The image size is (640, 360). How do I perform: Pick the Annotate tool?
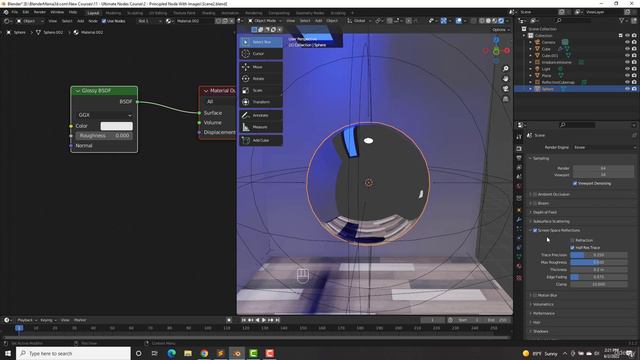261,116
